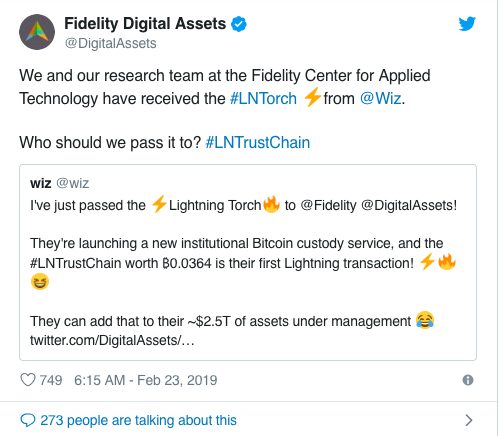The height and width of the screenshot is (436, 500).
Task: Open the @Wiz mention link
Action: pos(380,99)
